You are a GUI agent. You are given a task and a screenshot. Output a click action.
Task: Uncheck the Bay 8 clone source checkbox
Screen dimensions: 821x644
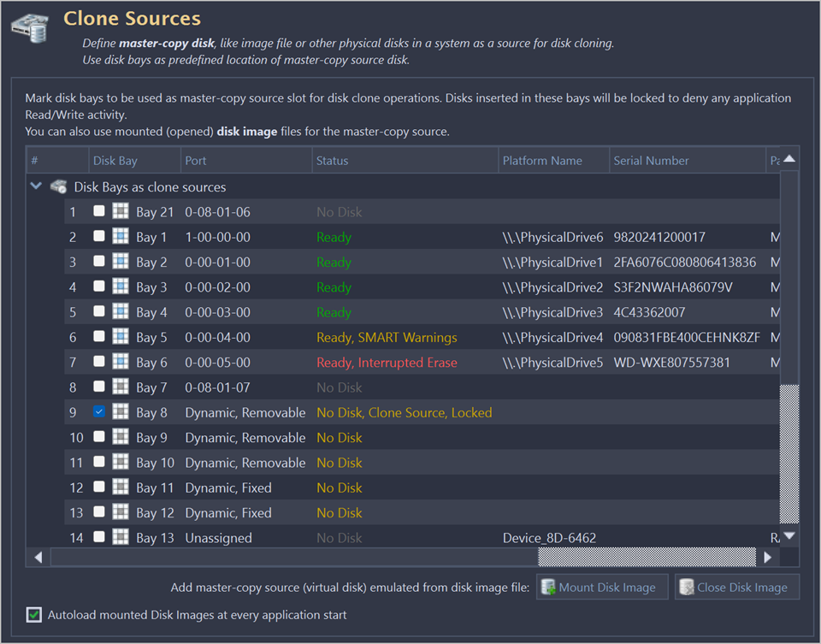pyautogui.click(x=99, y=412)
